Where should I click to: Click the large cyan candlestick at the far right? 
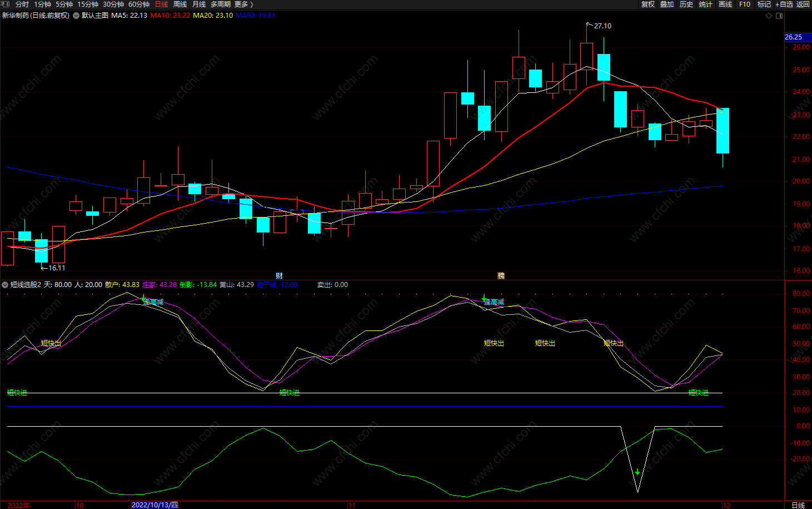(x=723, y=131)
